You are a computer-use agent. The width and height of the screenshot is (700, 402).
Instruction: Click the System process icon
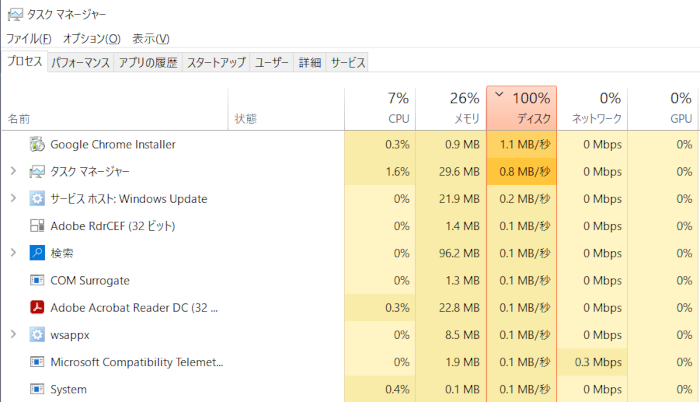[37, 389]
